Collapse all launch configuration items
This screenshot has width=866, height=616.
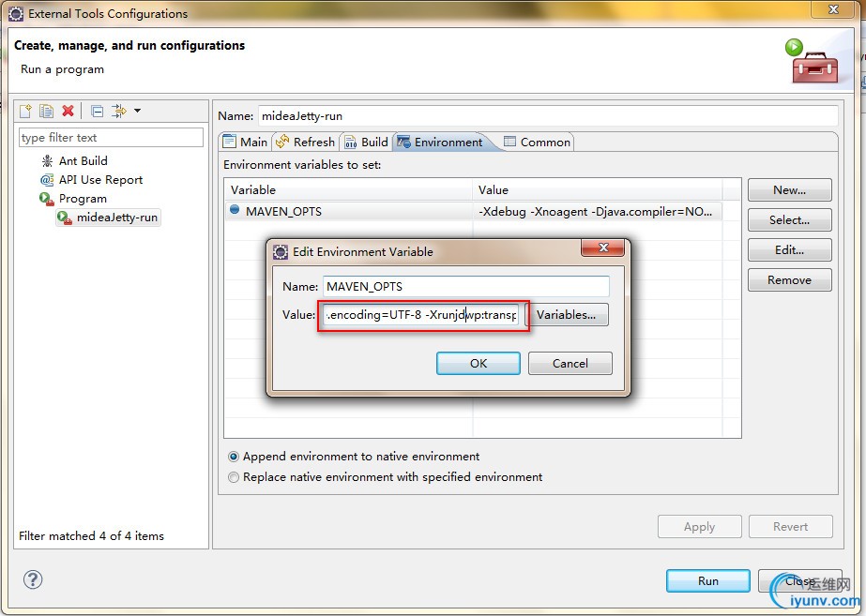pos(98,112)
